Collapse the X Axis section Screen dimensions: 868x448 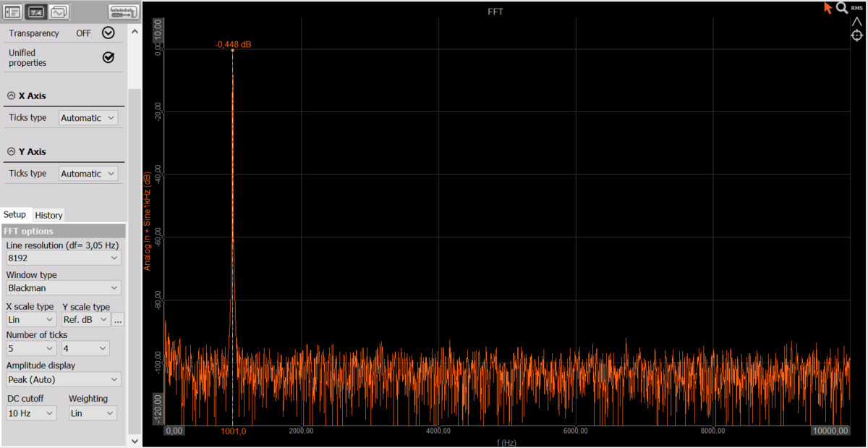coord(12,96)
